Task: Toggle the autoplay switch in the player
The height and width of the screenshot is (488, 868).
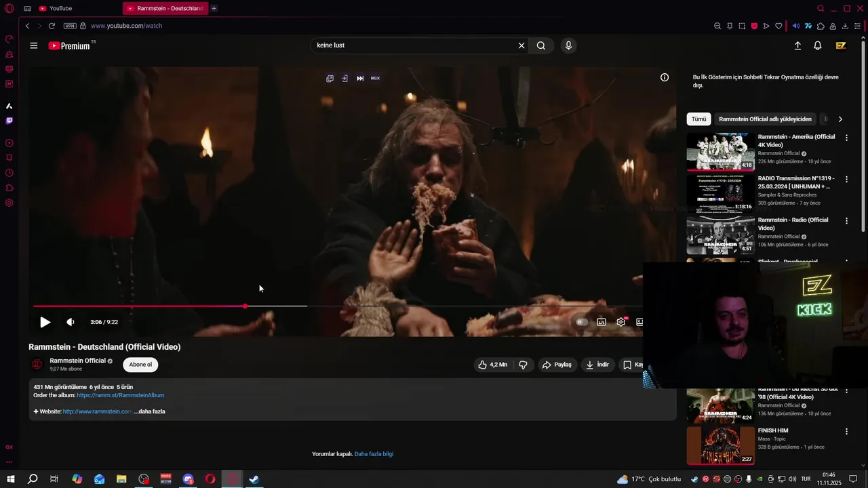Action: (582, 322)
